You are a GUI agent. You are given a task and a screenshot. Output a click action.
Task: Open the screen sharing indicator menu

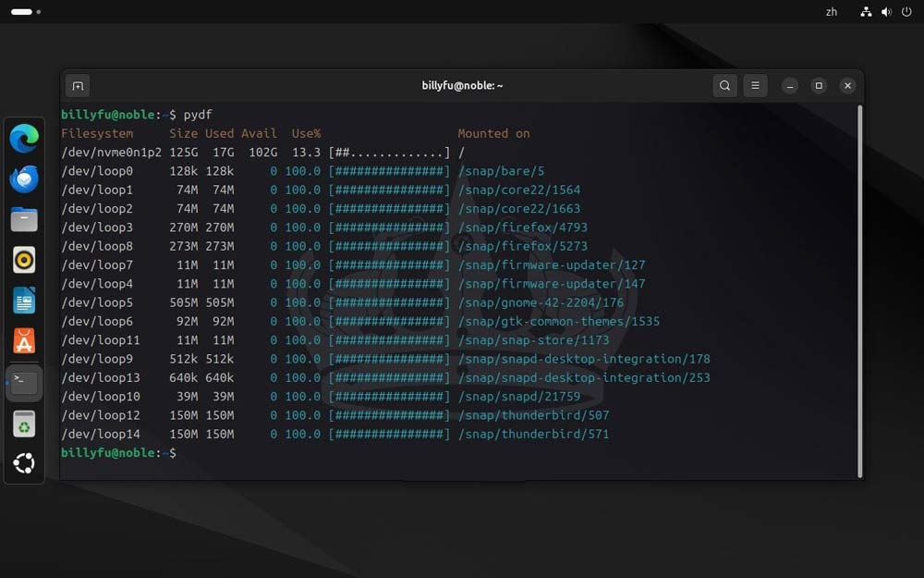tap(865, 12)
